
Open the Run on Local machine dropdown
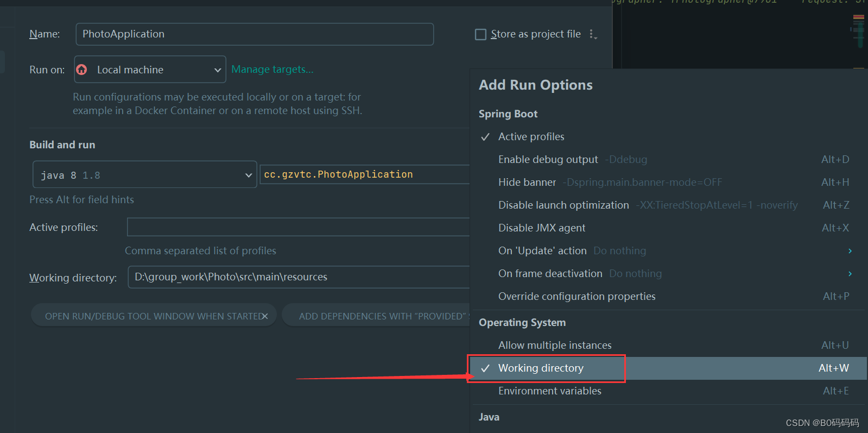(x=150, y=70)
